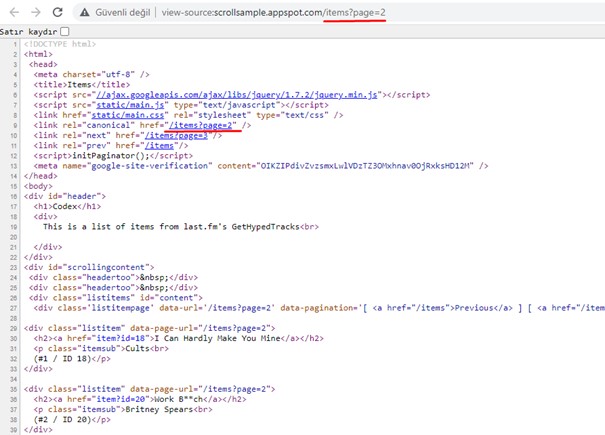Image resolution: width=605 pixels, height=435 pixels.
Task: Click the '(#1 / ID 18)' line
Action: coord(72,358)
